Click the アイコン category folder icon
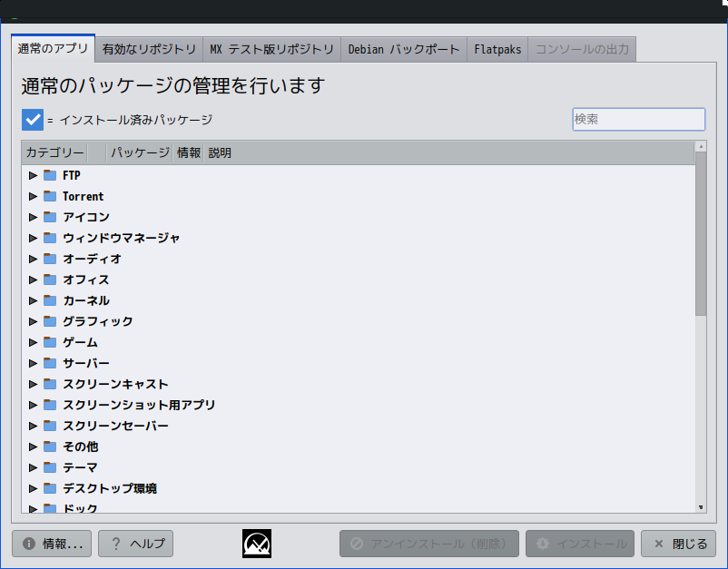Image resolution: width=728 pixels, height=569 pixels. 50,217
